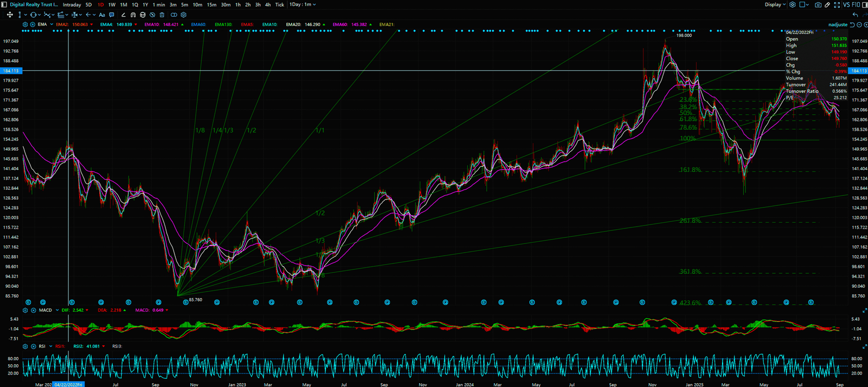This screenshot has width=868, height=387.
Task: Hide all drawings with the crossed-eye icon
Action: [x=152, y=15]
